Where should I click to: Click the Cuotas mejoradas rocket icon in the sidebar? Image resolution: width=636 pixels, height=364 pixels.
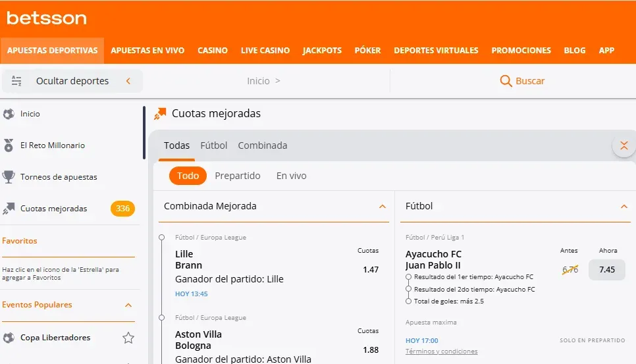point(9,209)
